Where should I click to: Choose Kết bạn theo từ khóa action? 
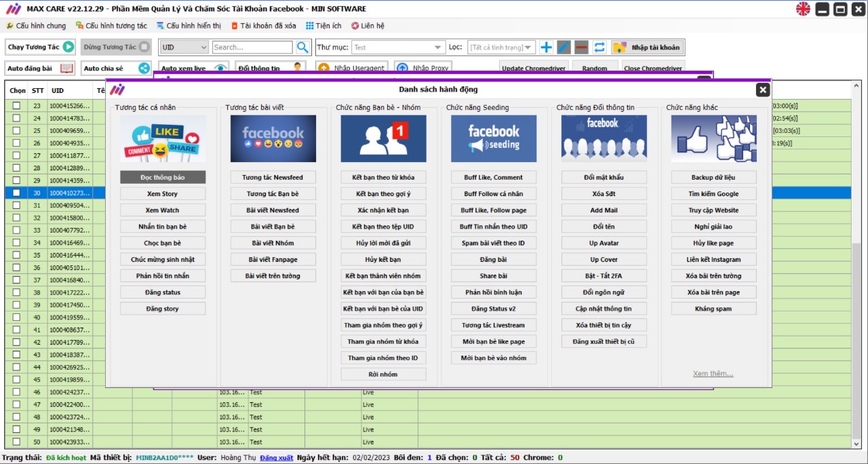pyautogui.click(x=384, y=177)
